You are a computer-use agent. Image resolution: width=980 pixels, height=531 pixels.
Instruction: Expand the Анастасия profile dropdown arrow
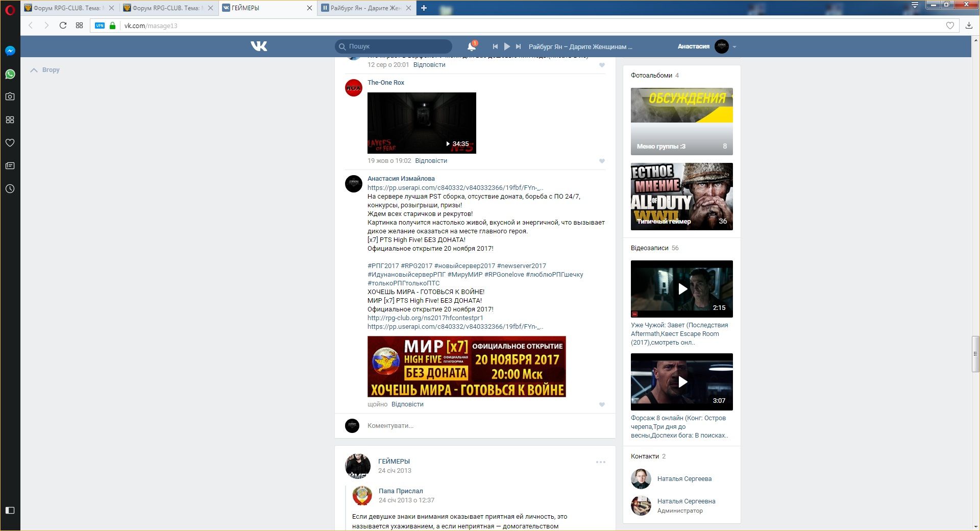pyautogui.click(x=734, y=46)
